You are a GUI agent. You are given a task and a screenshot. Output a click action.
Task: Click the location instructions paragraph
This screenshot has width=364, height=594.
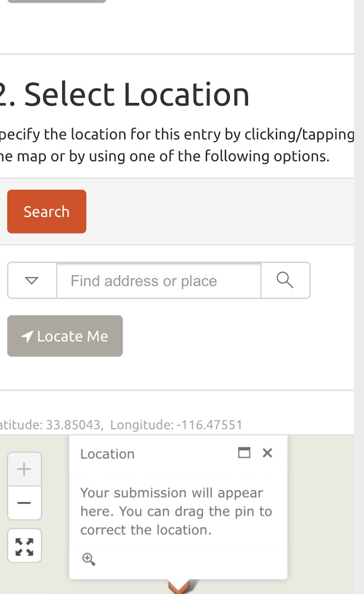[175, 145]
